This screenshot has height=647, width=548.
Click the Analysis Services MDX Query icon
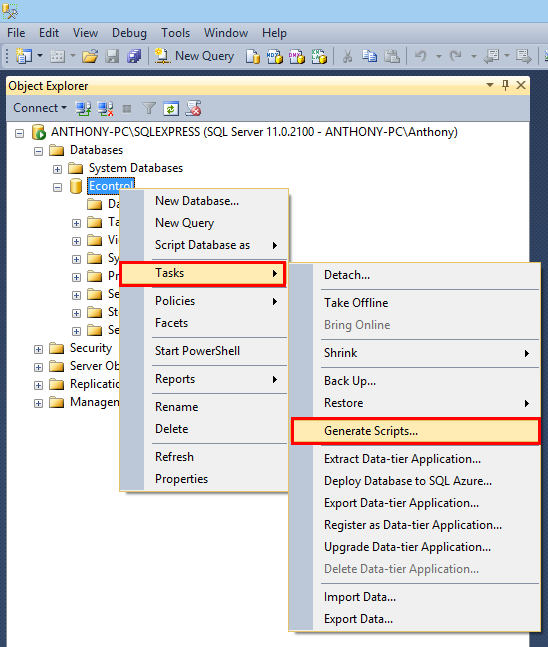(x=275, y=56)
